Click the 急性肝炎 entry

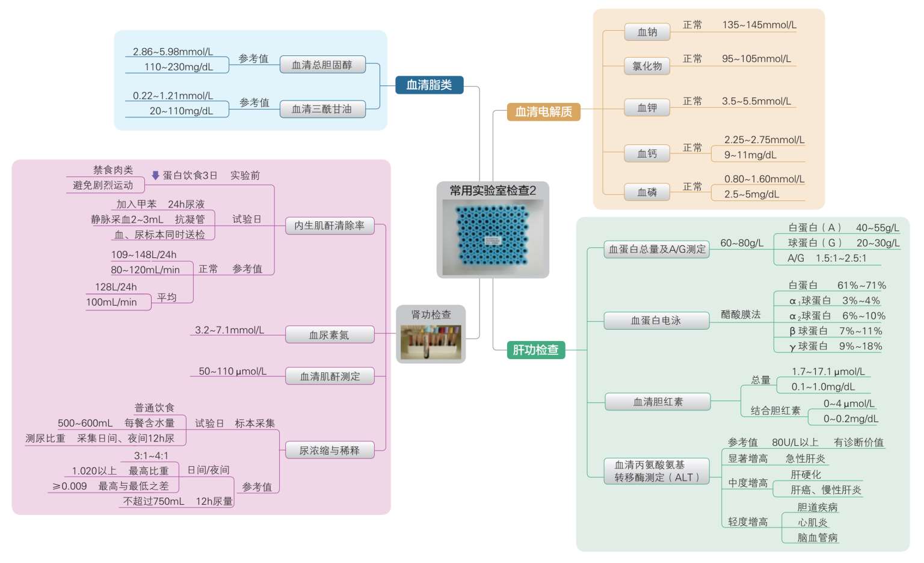(805, 458)
